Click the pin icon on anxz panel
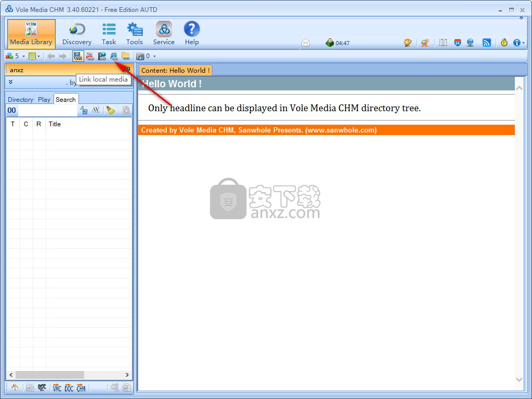The image size is (532, 399). [128, 70]
